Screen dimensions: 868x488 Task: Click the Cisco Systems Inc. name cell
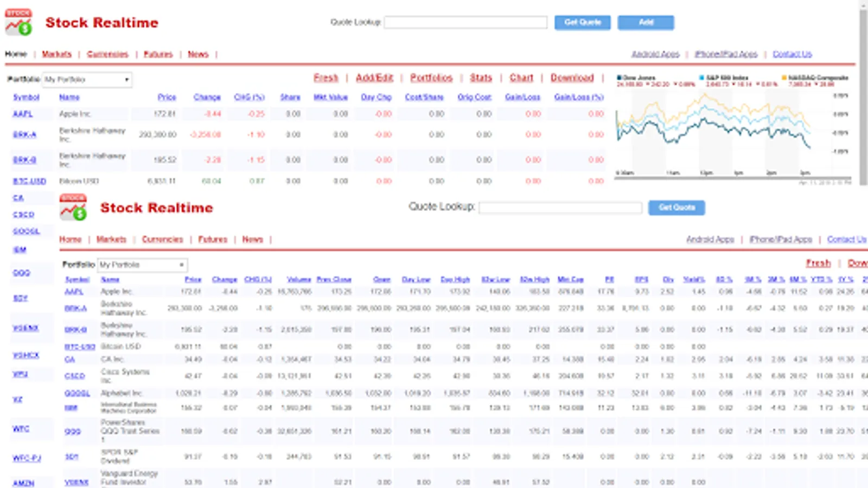click(125, 376)
